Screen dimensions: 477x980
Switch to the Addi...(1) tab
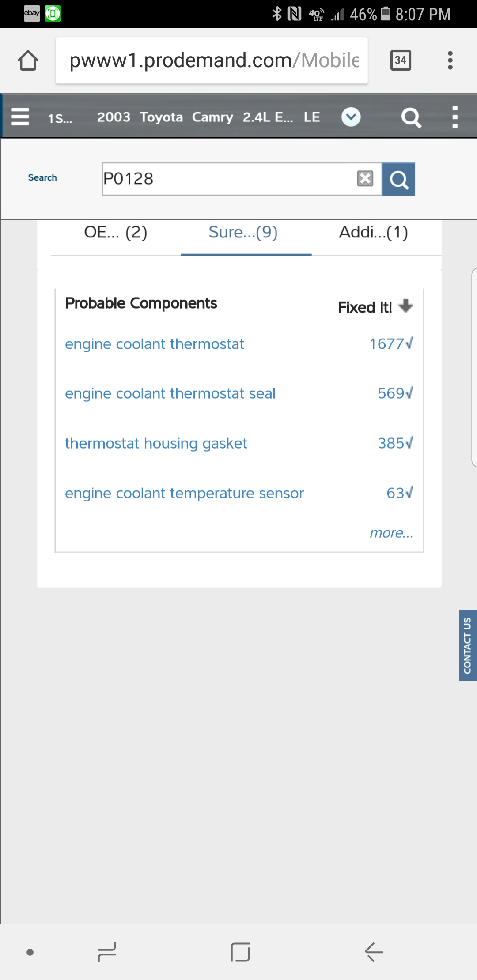tap(373, 233)
